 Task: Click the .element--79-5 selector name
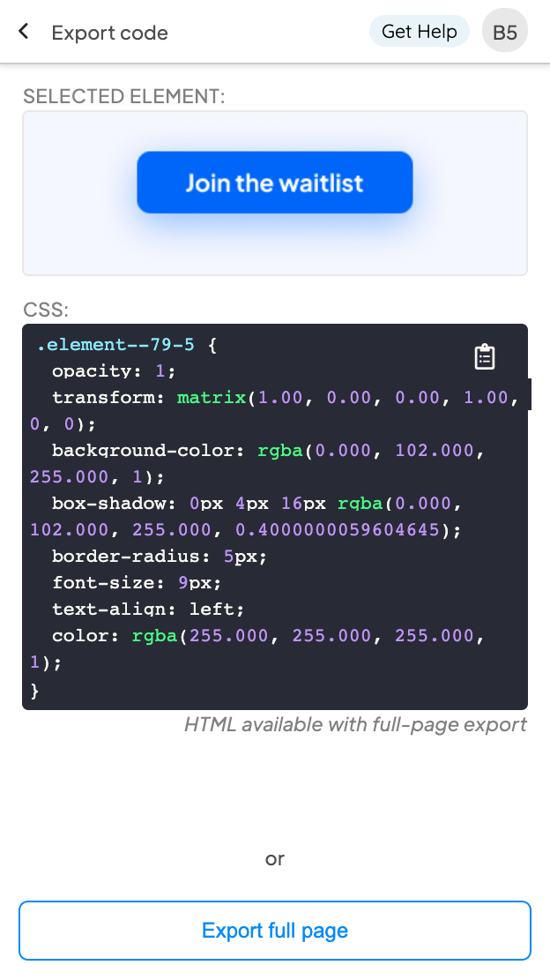(110, 344)
